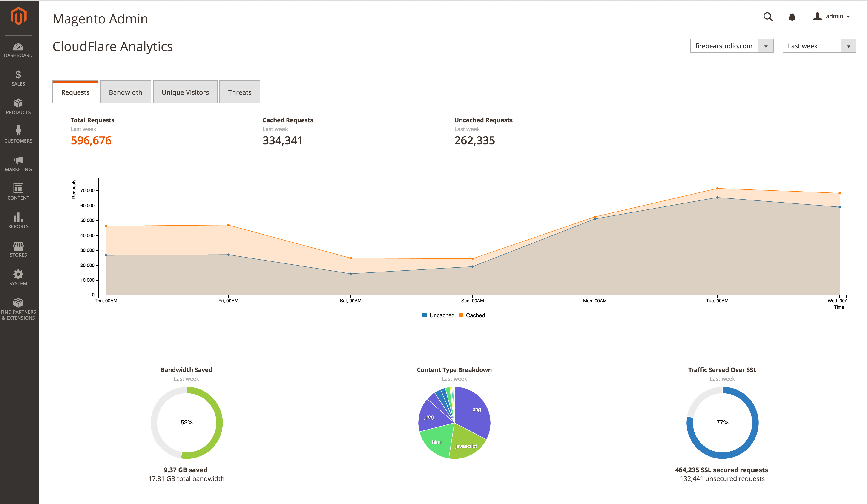Click the Thu, 00AM axis label
The width and height of the screenshot is (867, 504).
pyautogui.click(x=106, y=301)
